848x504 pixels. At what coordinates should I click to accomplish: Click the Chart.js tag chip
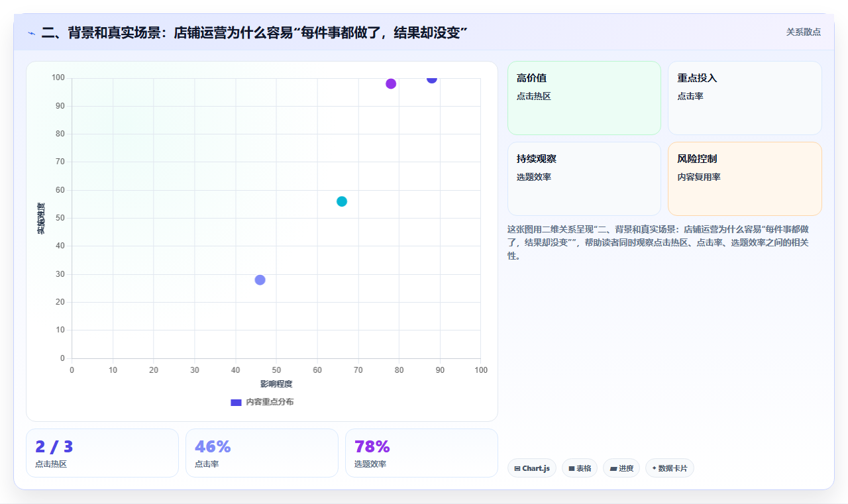tap(532, 468)
